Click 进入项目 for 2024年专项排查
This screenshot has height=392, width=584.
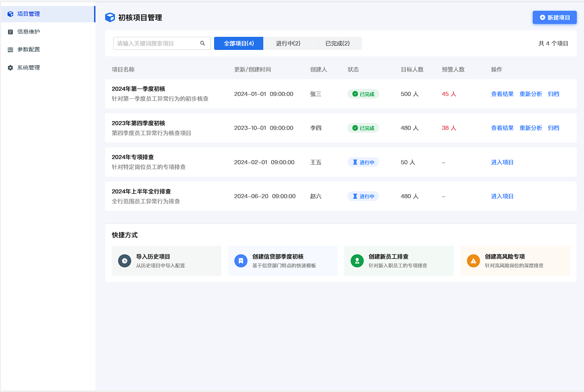click(502, 162)
